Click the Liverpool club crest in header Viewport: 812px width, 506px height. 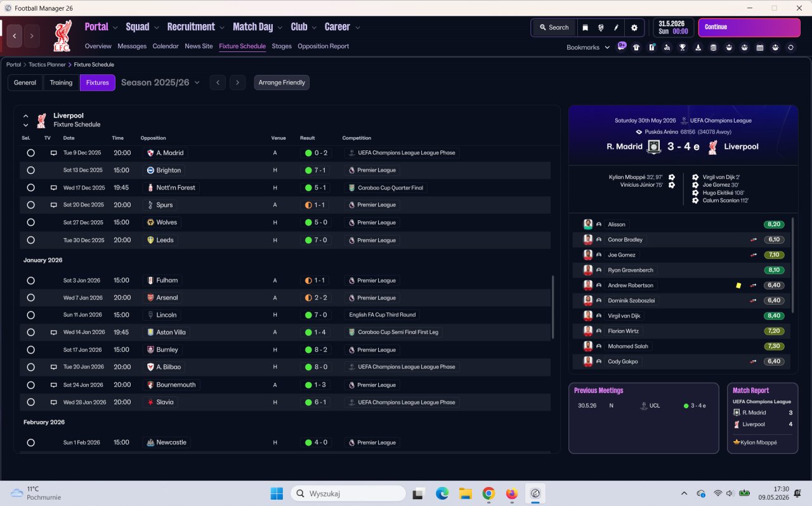point(62,36)
